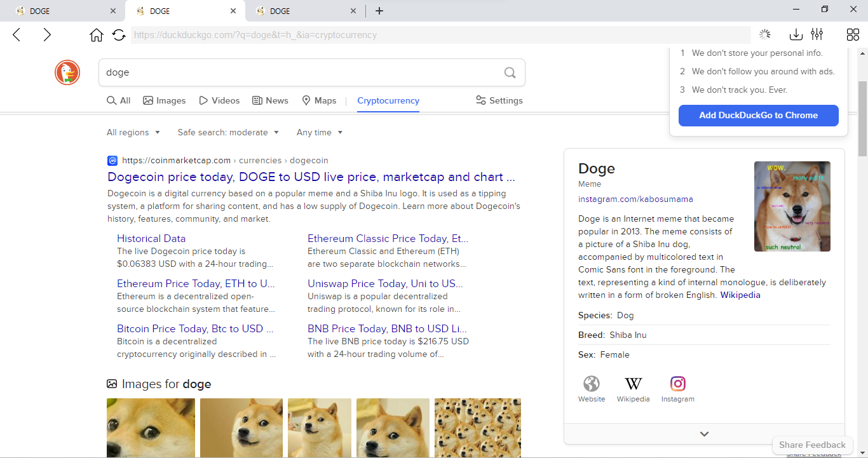This screenshot has width=868, height=458.
Task: Open the Historical Data sublink
Action: point(151,238)
